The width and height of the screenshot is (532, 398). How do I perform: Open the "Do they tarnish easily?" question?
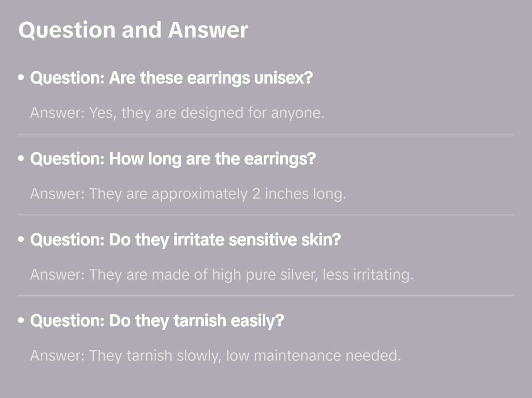coord(157,320)
